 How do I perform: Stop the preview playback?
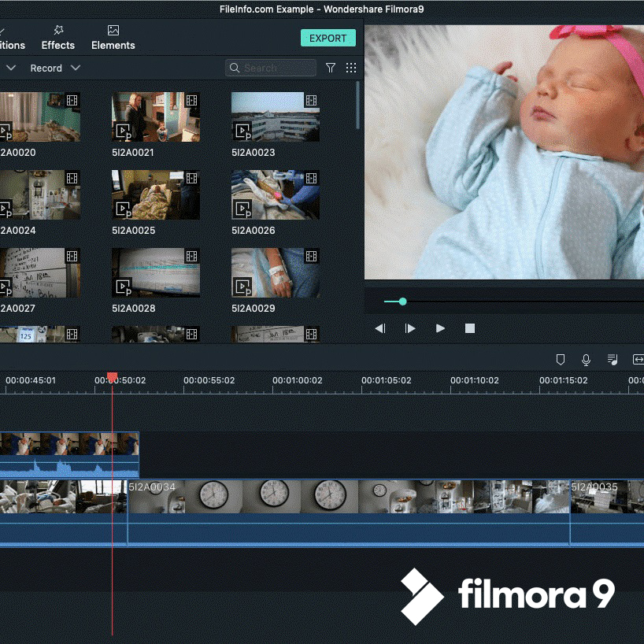[x=470, y=328]
